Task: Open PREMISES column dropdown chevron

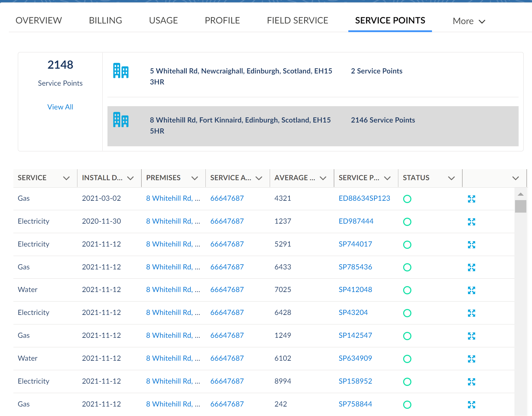Action: (195, 178)
